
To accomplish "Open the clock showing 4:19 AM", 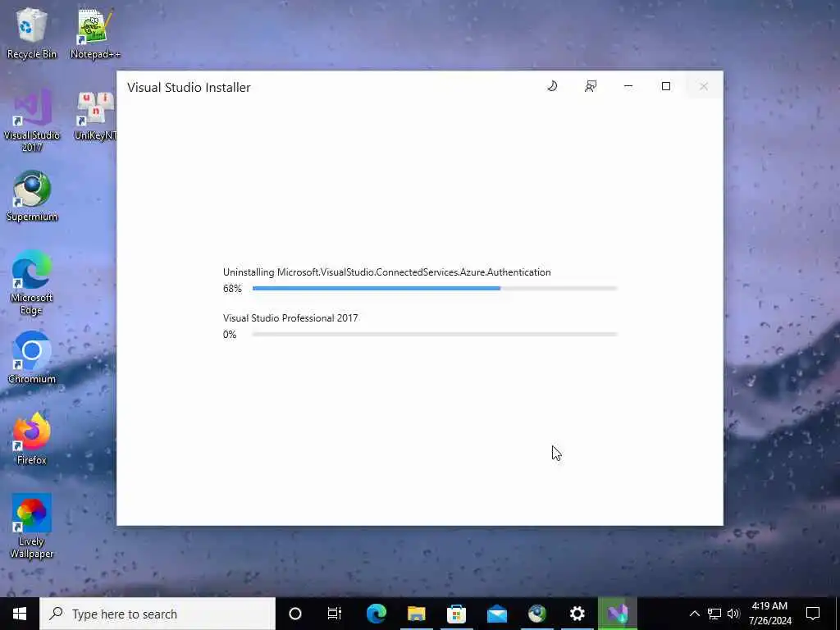I will coord(769,614).
